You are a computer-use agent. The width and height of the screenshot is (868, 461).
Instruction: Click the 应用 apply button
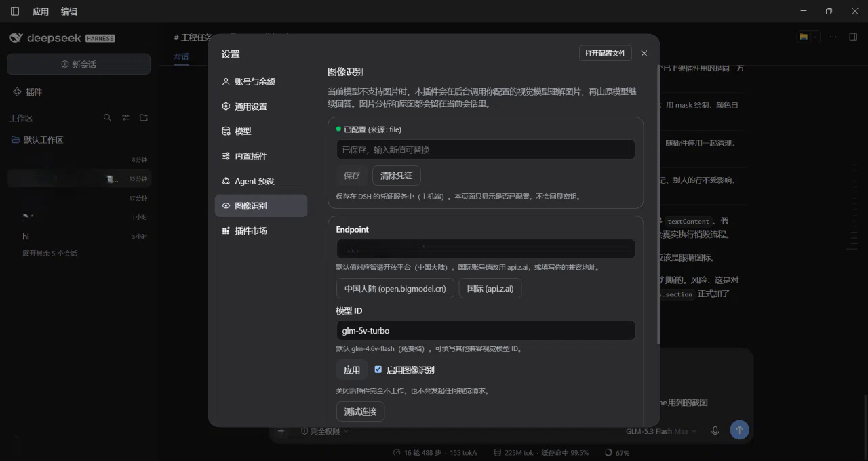click(x=352, y=369)
